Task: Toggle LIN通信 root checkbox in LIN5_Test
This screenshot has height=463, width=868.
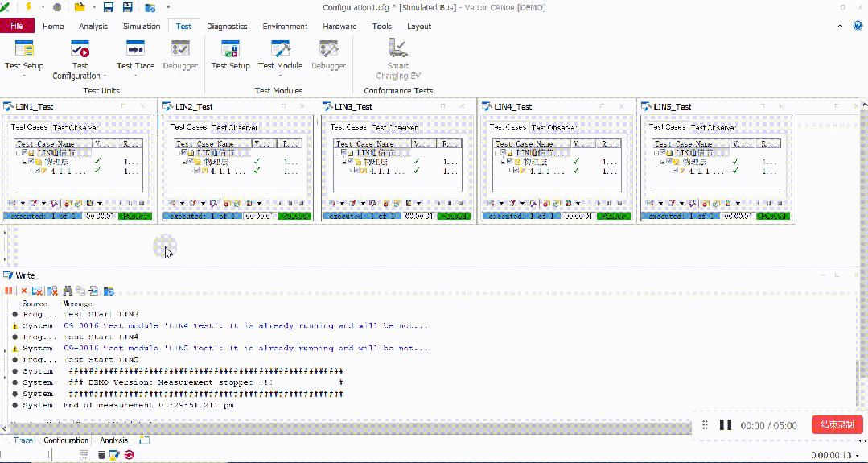Action: tap(663, 152)
